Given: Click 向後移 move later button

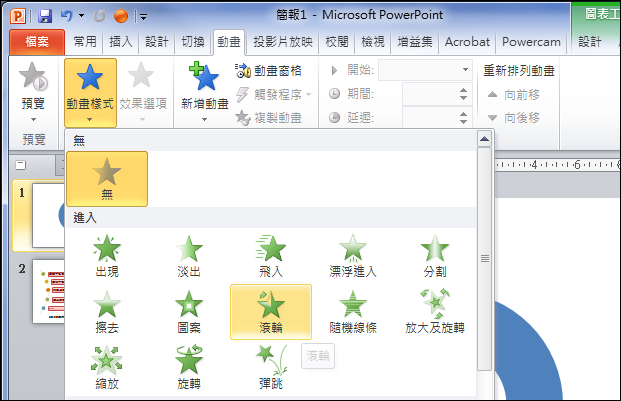Looking at the screenshot, I should click(x=513, y=118).
